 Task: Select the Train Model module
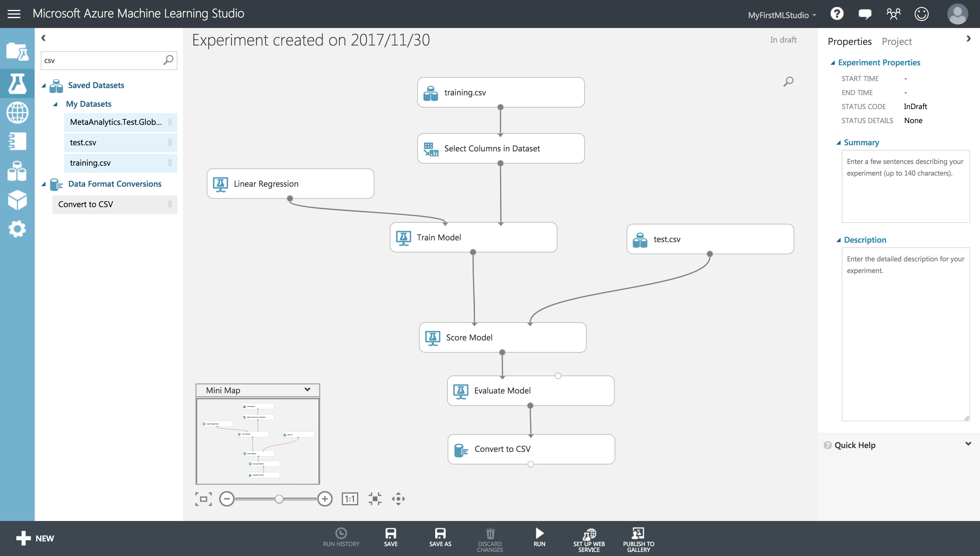[x=473, y=237]
